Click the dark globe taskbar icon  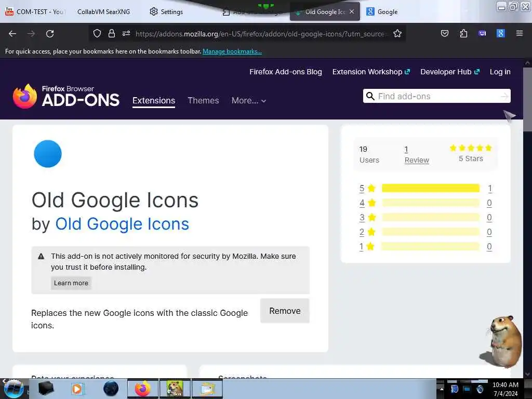pos(111,389)
